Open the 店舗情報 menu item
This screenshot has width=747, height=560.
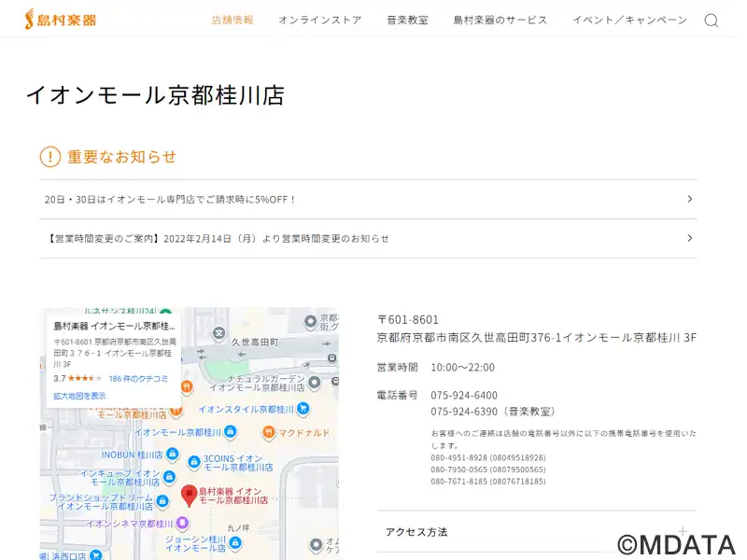click(233, 21)
